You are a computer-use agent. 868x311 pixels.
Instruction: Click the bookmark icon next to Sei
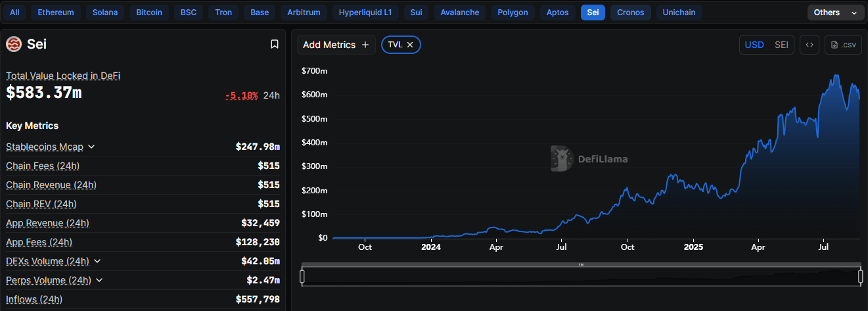coord(275,44)
